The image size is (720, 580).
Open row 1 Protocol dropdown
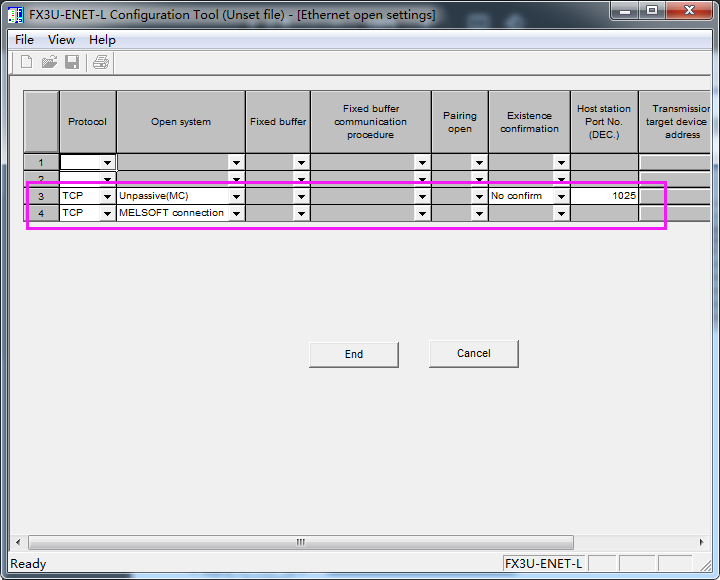pyautogui.click(x=107, y=163)
